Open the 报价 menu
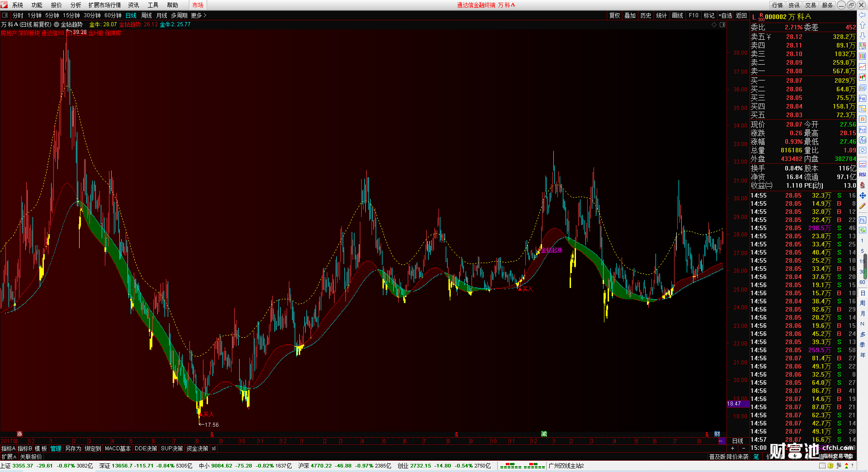 tap(57, 5)
